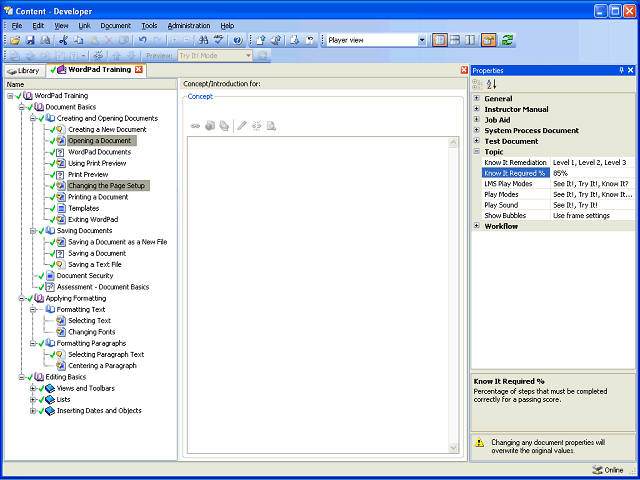
Task: Click the Find binoculars icon
Action: tap(203, 40)
